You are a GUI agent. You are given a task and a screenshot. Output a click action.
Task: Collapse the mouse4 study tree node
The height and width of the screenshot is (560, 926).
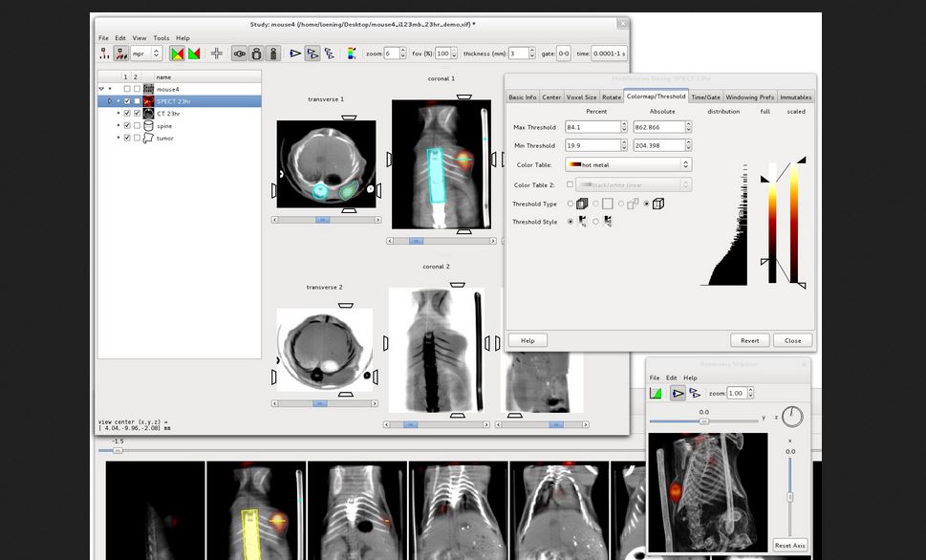(101, 89)
